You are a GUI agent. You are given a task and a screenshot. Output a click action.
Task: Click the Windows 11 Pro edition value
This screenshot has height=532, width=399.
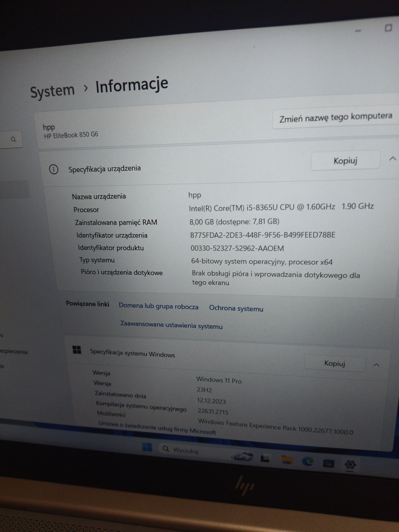219,380
